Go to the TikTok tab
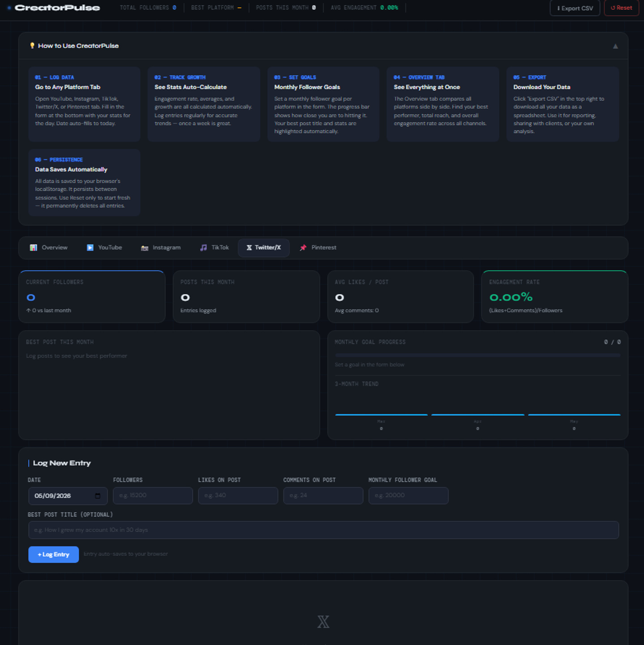 [x=215, y=248]
